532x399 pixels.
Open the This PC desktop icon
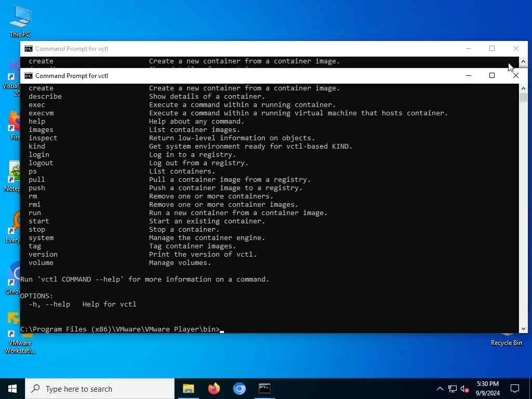pyautogui.click(x=20, y=21)
